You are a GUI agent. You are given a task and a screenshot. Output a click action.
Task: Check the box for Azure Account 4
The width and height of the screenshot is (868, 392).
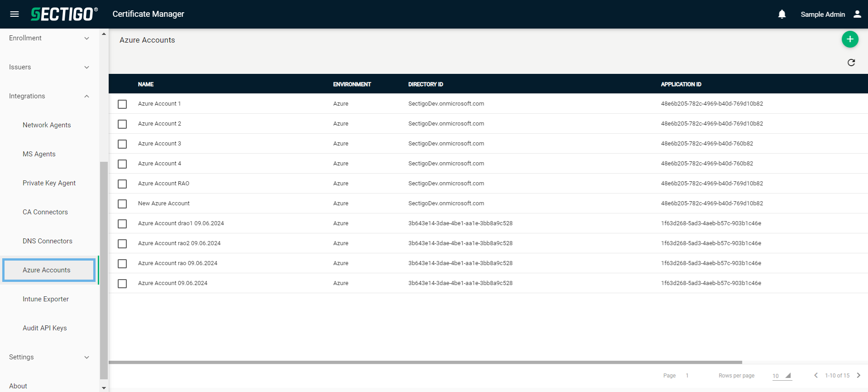[122, 164]
